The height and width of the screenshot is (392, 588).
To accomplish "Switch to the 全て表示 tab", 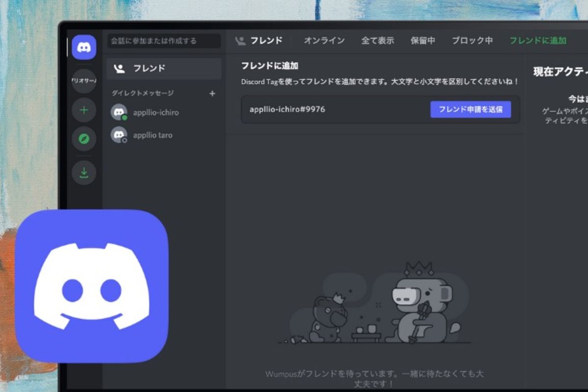I will click(378, 41).
